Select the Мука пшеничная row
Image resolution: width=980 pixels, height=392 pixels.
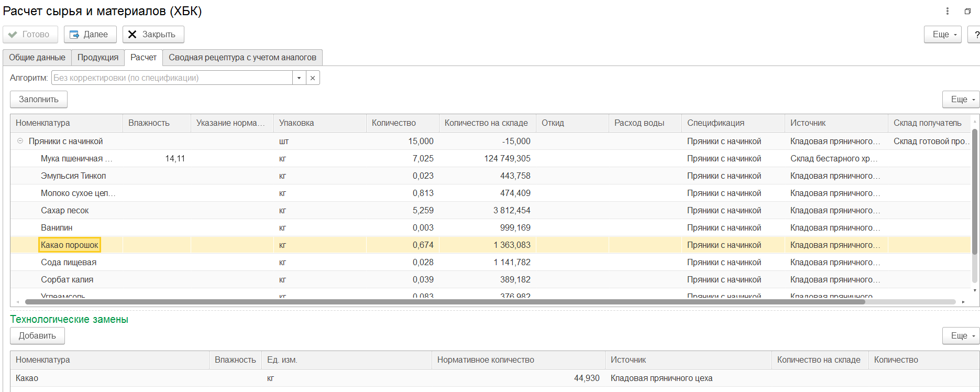click(x=490, y=159)
